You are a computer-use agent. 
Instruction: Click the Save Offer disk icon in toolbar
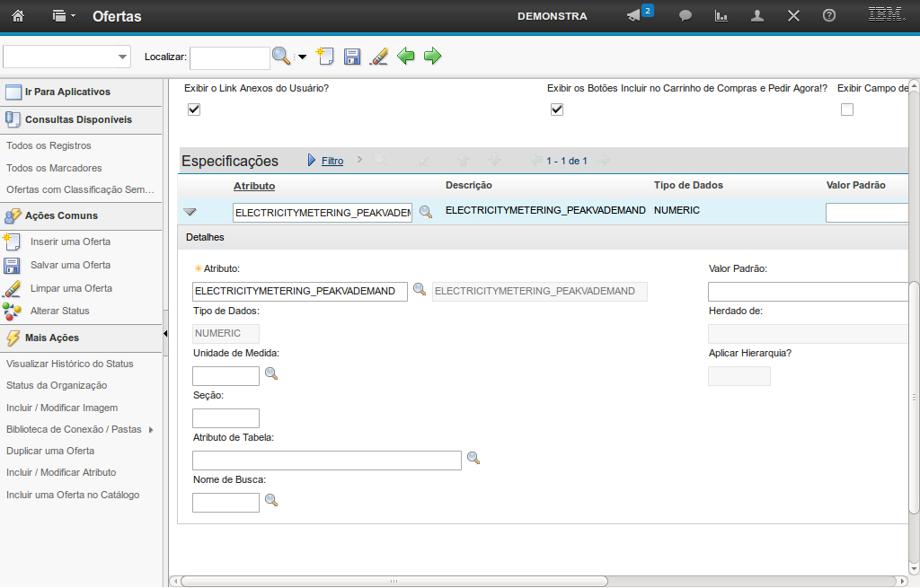pos(352,57)
